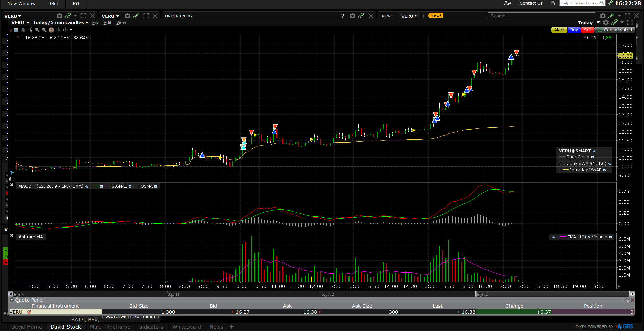Screen dimensions: 644x331
Task: Open the Aa font size adjuster
Action: coord(507,3)
